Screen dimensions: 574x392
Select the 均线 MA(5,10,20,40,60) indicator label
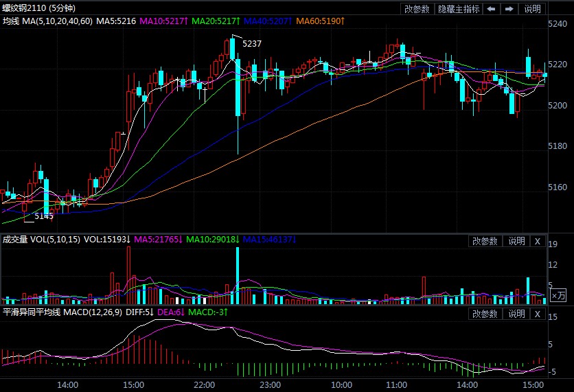coord(47,22)
